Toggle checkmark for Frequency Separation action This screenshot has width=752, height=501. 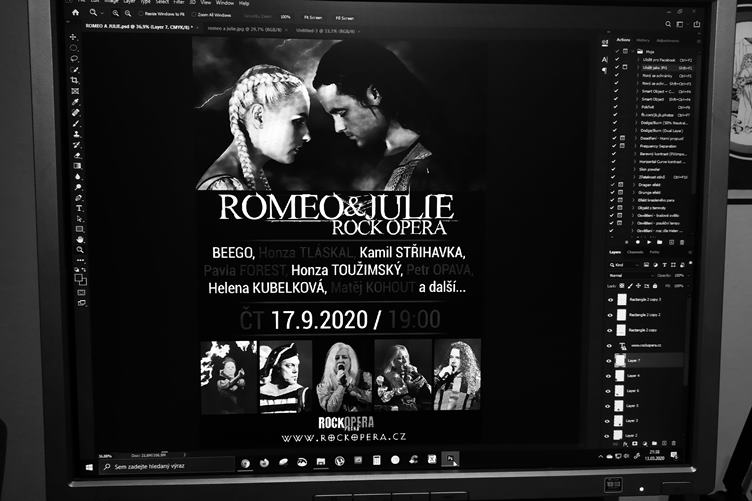614,146
